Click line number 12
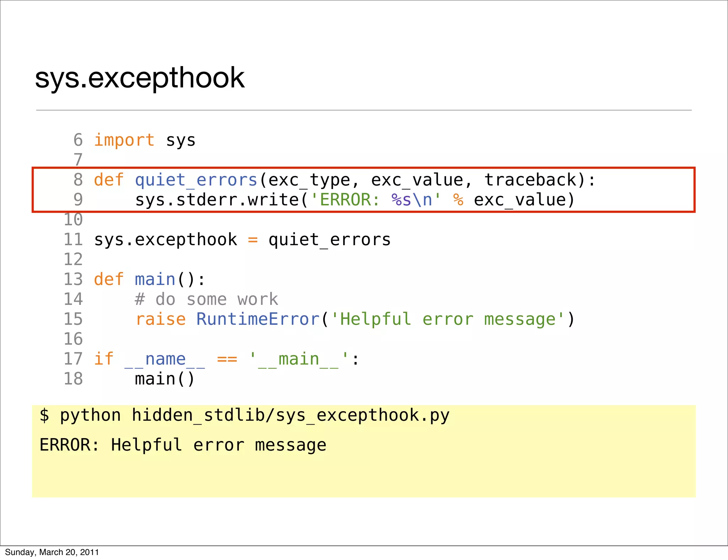The image size is (728, 560). click(x=73, y=259)
